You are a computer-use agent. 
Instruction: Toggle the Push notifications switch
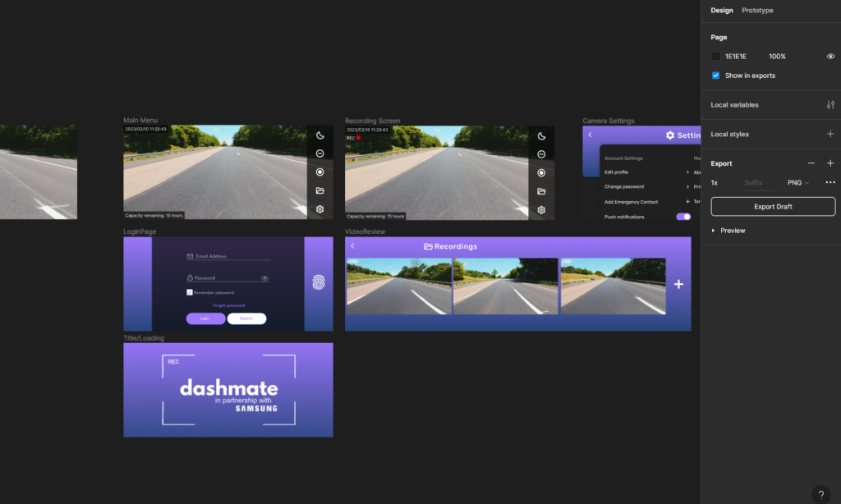[683, 217]
